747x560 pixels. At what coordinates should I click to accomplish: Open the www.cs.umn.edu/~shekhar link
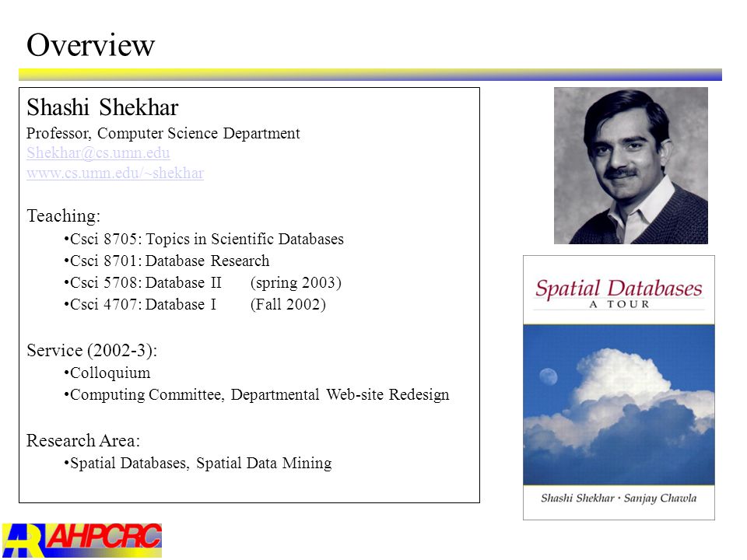click(115, 173)
